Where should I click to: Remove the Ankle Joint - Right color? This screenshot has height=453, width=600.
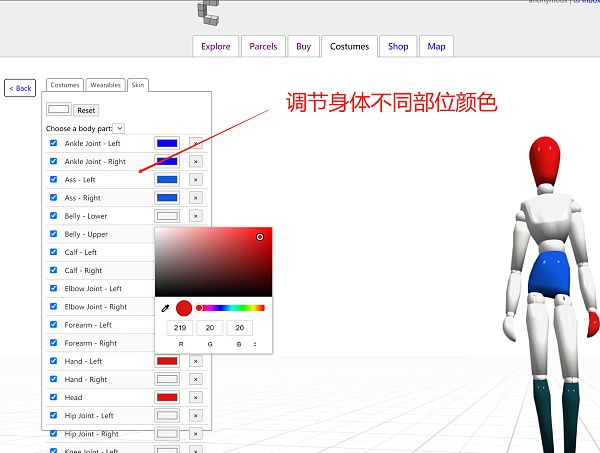click(x=195, y=162)
